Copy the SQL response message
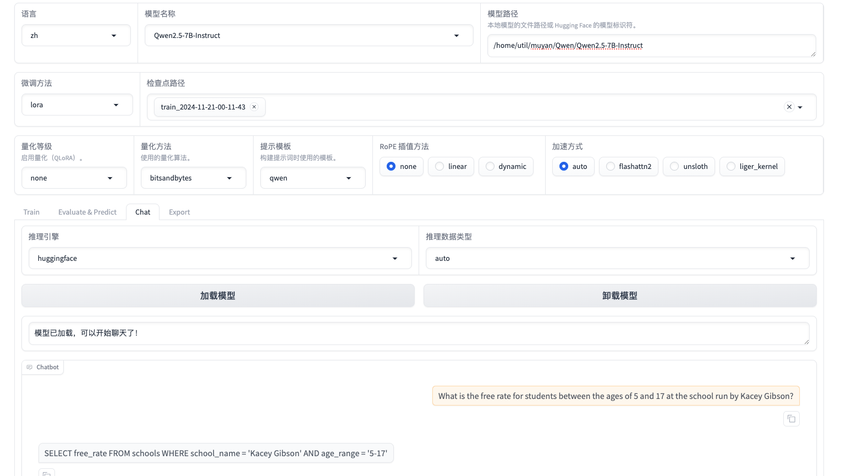This screenshot has width=868, height=476. coord(47,473)
